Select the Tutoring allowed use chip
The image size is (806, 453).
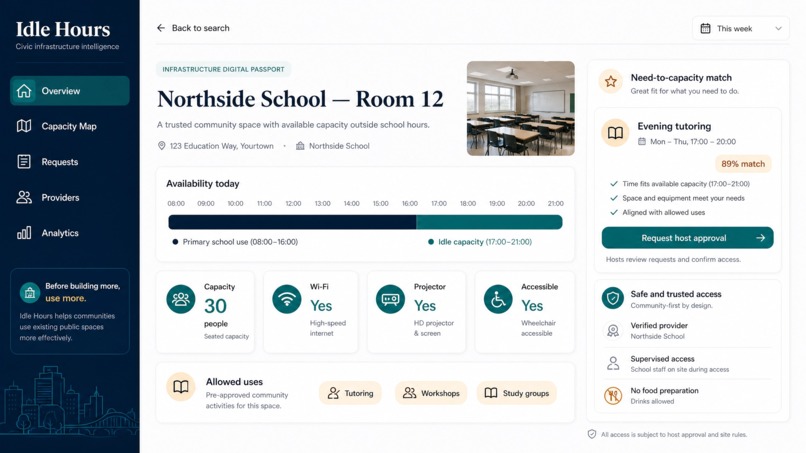[350, 393]
